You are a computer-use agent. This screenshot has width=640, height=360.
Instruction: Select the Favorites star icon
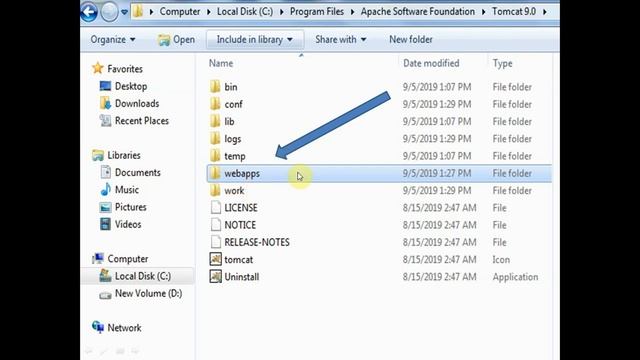point(98,68)
